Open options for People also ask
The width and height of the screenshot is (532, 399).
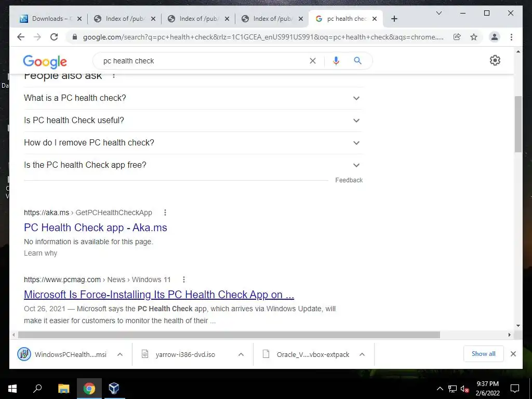[x=114, y=76]
